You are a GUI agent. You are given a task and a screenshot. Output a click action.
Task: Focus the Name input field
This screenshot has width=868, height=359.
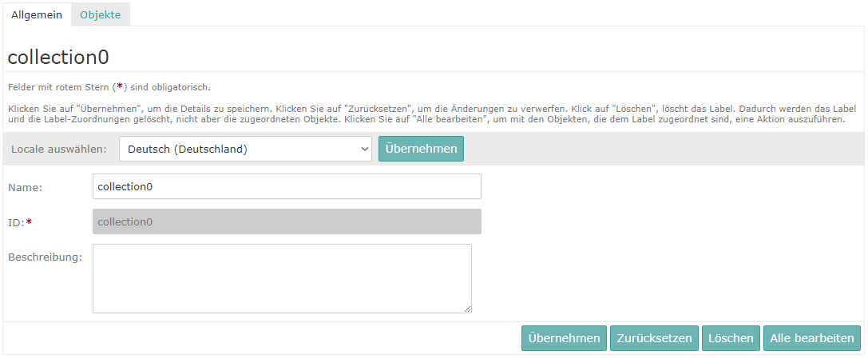pos(287,186)
